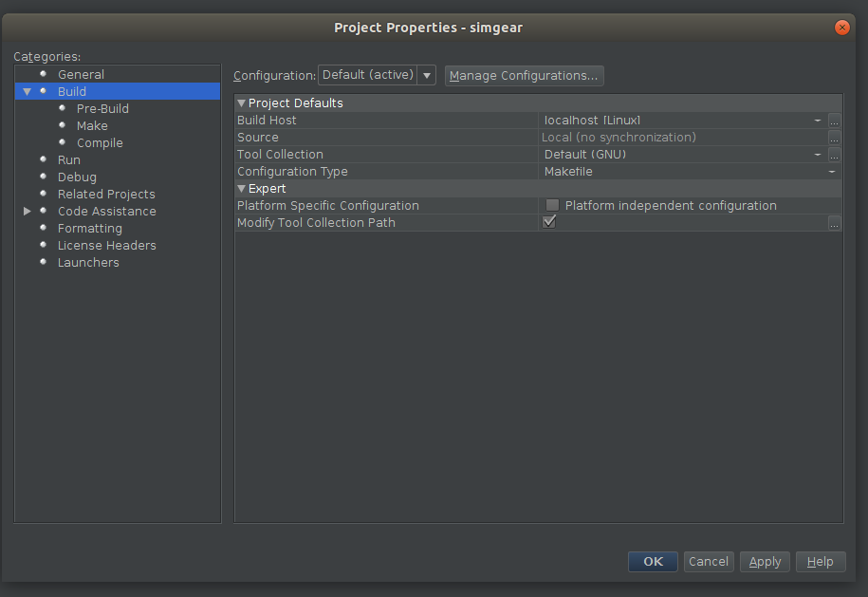Screen dimensions: 868x597
Task: Expand the Code Assistance tree arrow
Action: pyautogui.click(x=27, y=211)
